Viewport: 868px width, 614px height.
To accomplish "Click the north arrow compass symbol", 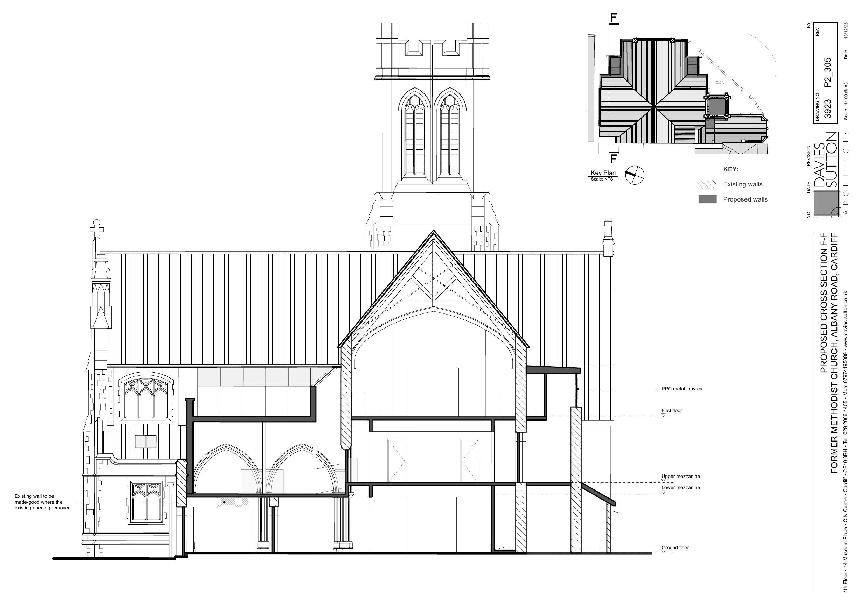I will (x=634, y=175).
